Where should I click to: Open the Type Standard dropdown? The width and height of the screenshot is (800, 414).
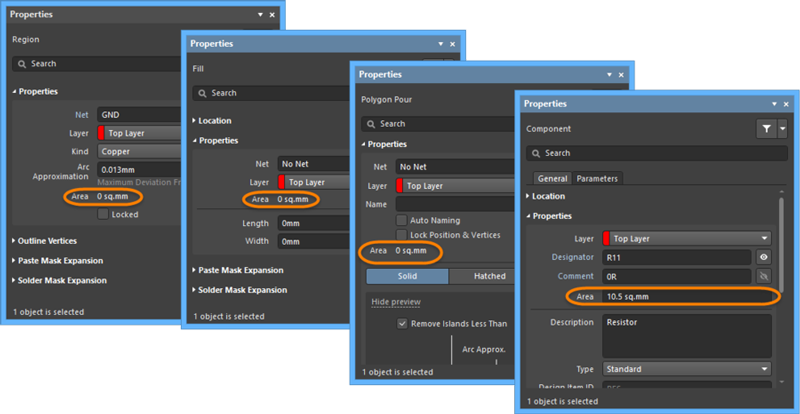tap(687, 369)
